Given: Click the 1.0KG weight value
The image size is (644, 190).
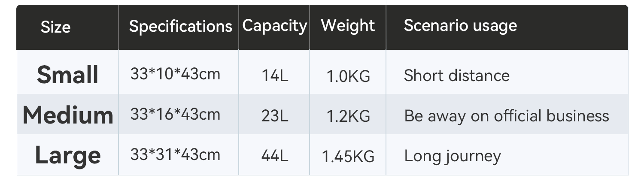Looking at the screenshot, I should coord(348,77).
